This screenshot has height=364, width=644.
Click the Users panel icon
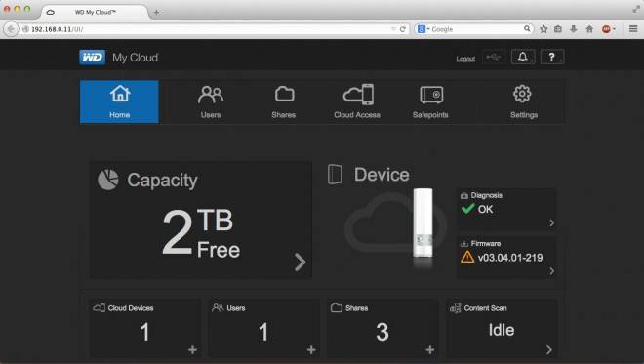click(x=218, y=307)
